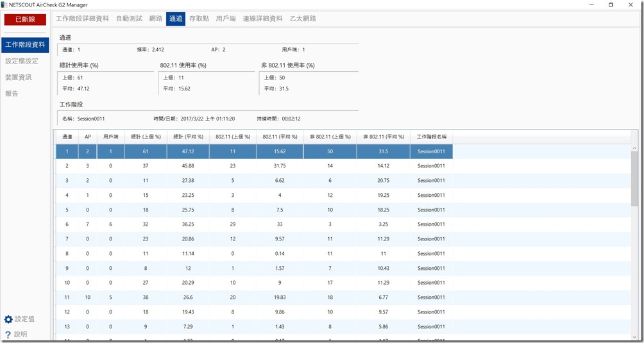Click the help question mark icon
Screen dimensions: 644x343
(x=8, y=335)
